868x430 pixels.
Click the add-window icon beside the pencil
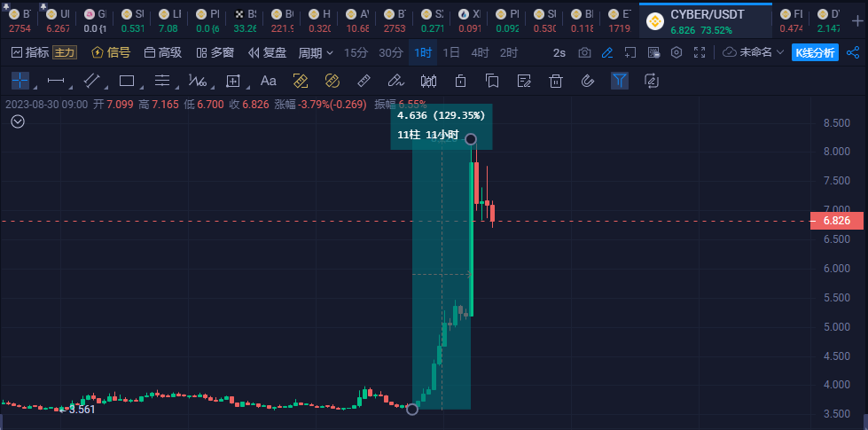(630, 52)
